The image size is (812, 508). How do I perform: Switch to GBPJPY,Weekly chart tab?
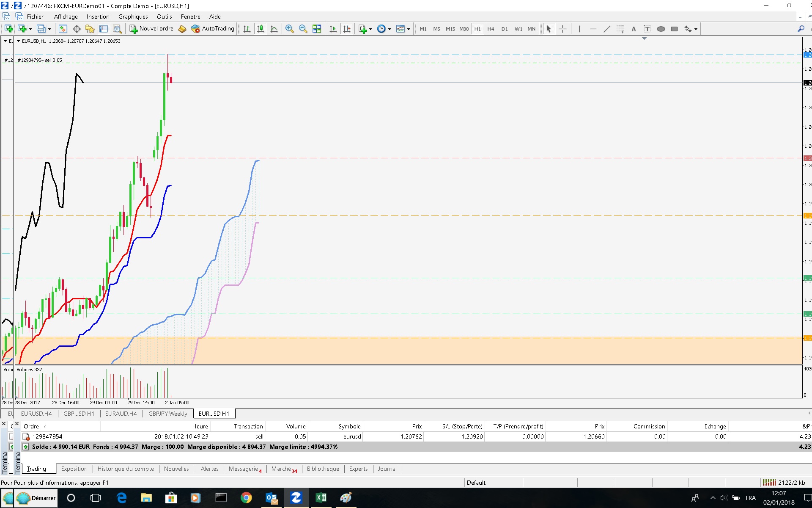click(x=168, y=414)
